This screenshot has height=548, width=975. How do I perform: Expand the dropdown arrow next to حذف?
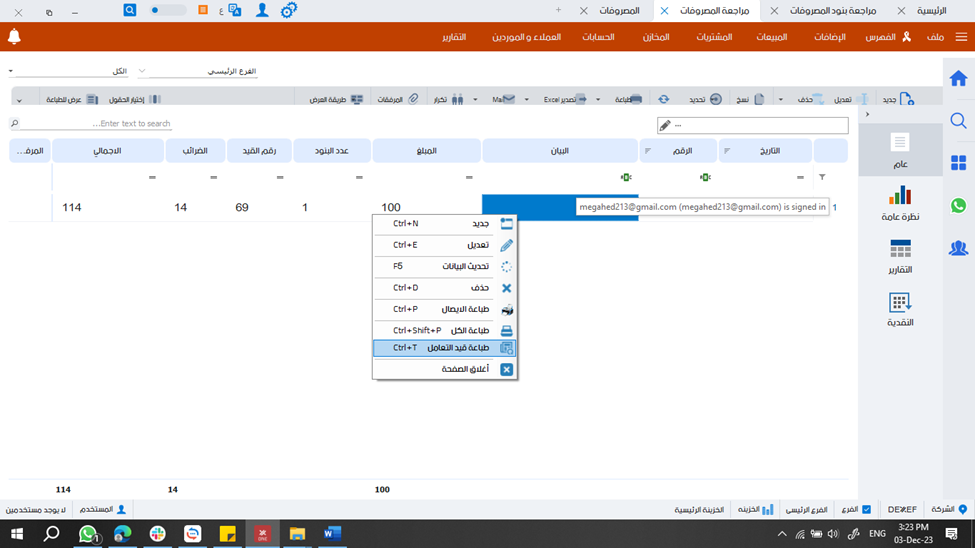pyautogui.click(x=781, y=100)
